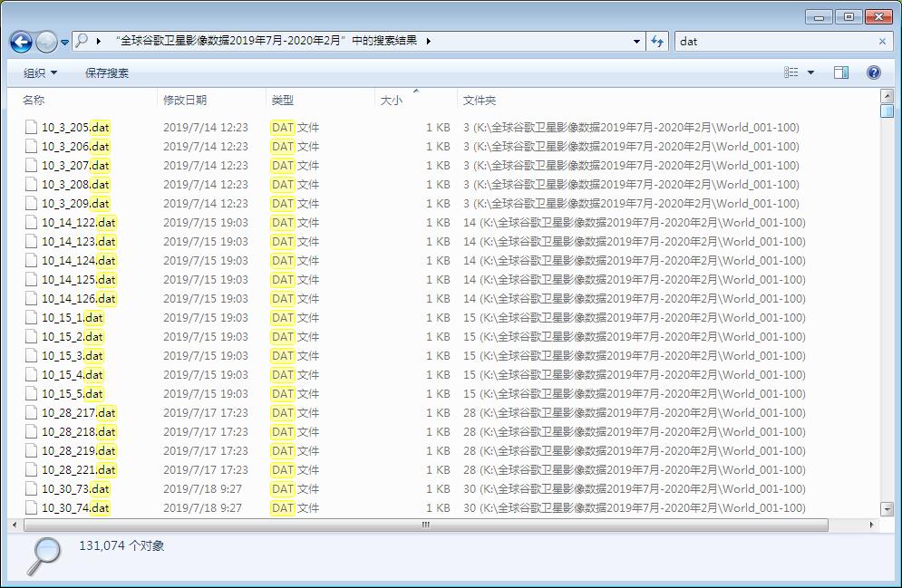Image resolution: width=902 pixels, height=588 pixels.
Task: Toggle the preview pane on
Action: click(x=841, y=72)
